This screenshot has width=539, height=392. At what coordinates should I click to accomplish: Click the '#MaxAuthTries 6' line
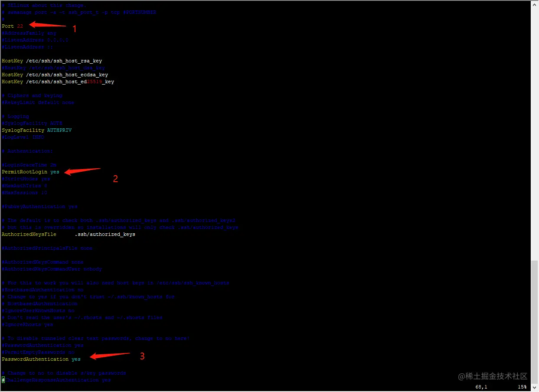(x=24, y=186)
